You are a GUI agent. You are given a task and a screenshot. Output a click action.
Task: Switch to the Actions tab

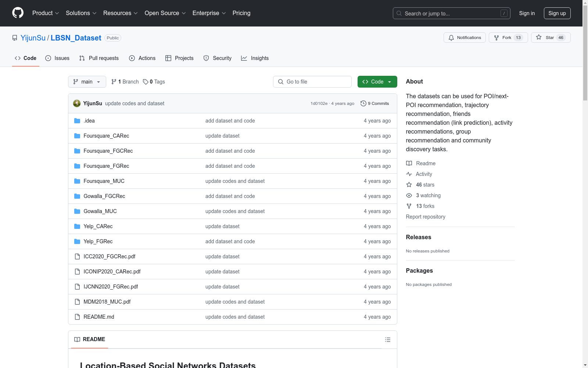point(142,58)
